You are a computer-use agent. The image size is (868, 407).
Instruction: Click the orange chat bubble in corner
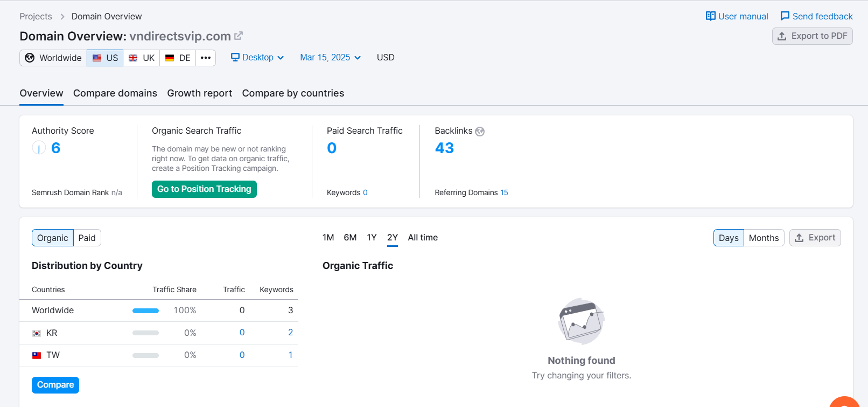844,402
